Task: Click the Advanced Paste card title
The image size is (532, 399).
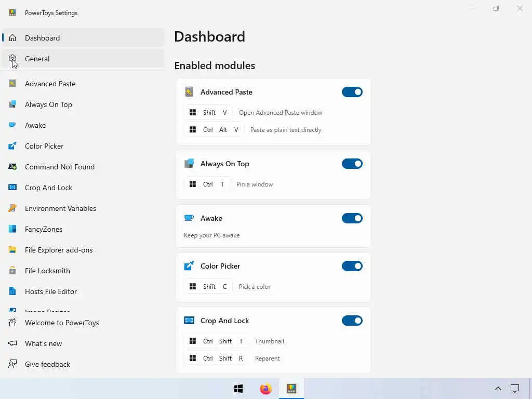Action: [227, 92]
